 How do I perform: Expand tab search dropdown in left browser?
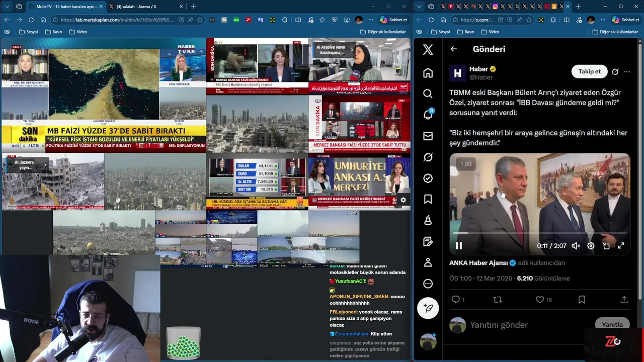coord(7,7)
